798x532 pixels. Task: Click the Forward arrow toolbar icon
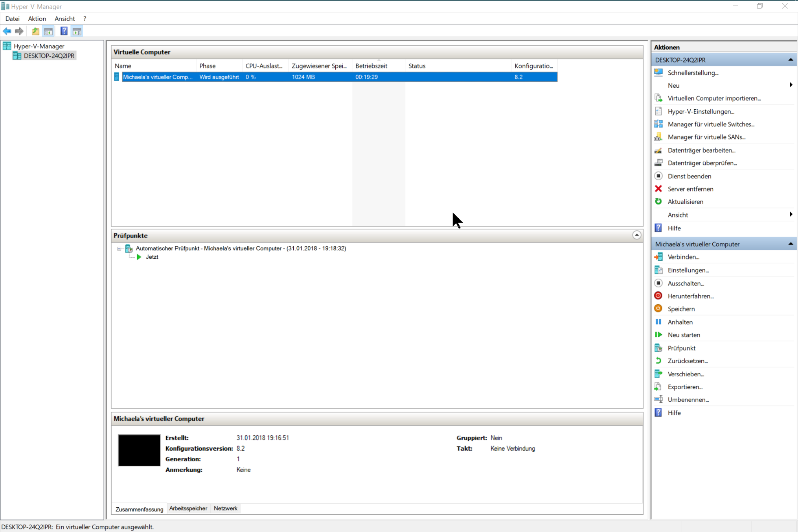click(19, 31)
